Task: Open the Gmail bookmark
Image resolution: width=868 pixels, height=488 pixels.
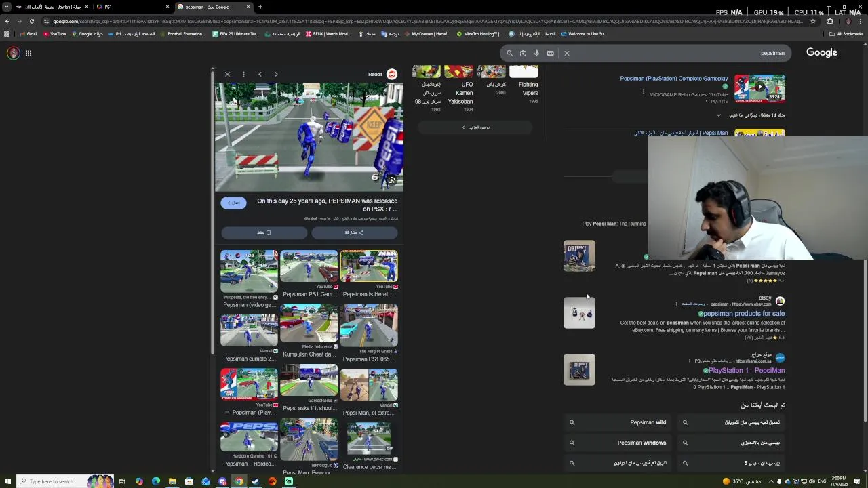Action: pos(28,34)
